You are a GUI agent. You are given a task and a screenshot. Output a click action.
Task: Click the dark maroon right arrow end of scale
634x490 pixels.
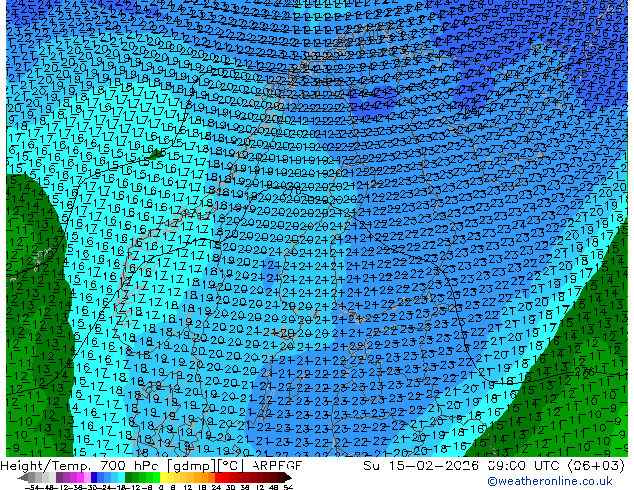287,477
